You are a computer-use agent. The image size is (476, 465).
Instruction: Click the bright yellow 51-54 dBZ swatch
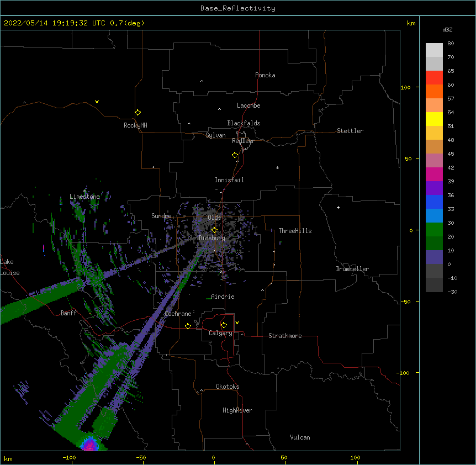coord(434,119)
